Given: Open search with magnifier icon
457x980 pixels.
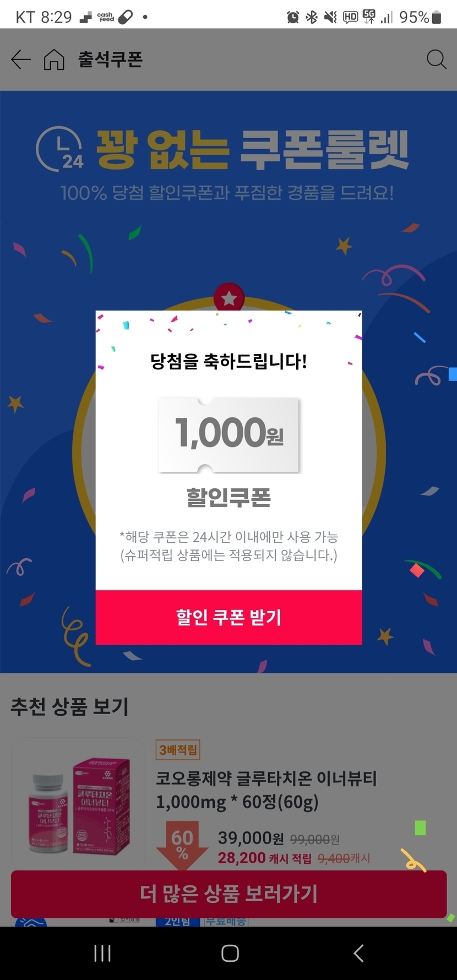Looking at the screenshot, I should pyautogui.click(x=436, y=59).
